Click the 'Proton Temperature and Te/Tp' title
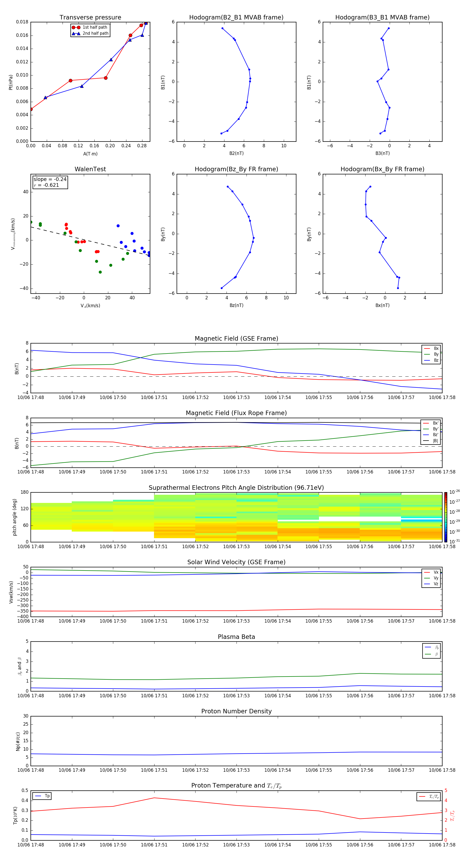Screen dimensions: 473x868 tap(236, 786)
